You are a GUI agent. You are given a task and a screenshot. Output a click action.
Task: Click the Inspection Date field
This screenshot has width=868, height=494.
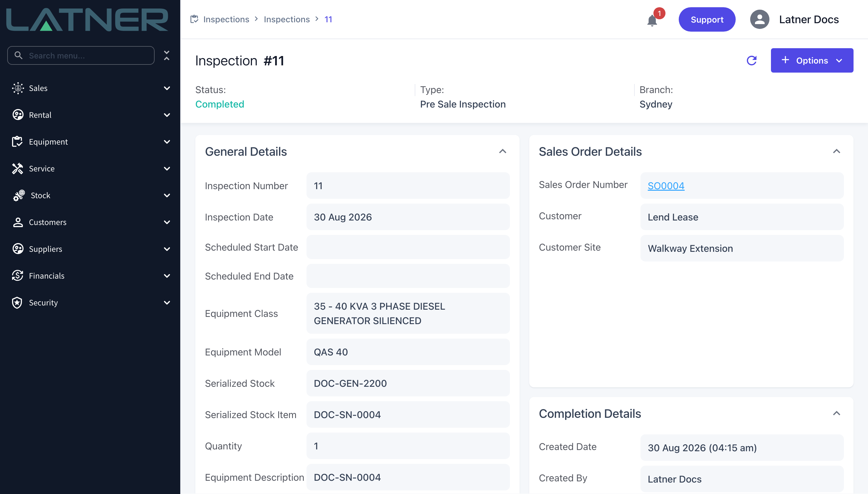[x=408, y=217]
